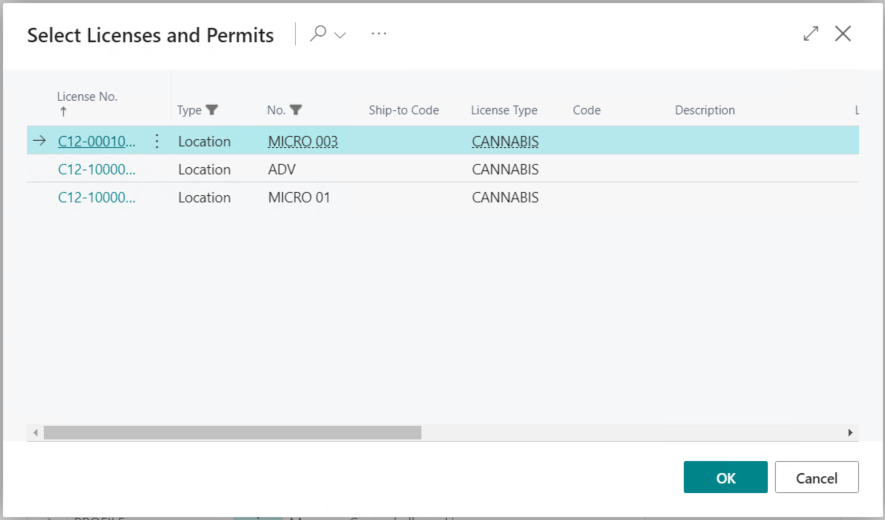Click Location type in MICRO 003 row

pyautogui.click(x=204, y=141)
